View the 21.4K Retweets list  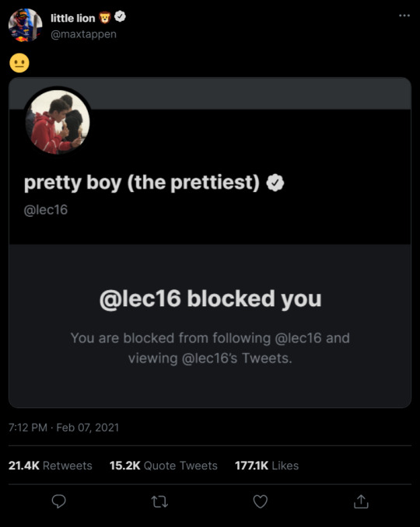(50, 466)
